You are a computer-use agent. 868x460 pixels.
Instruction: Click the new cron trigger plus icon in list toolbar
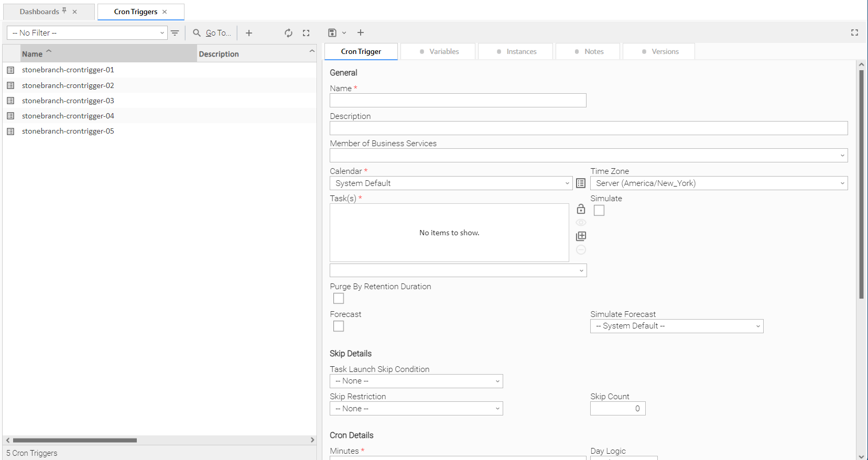[249, 33]
